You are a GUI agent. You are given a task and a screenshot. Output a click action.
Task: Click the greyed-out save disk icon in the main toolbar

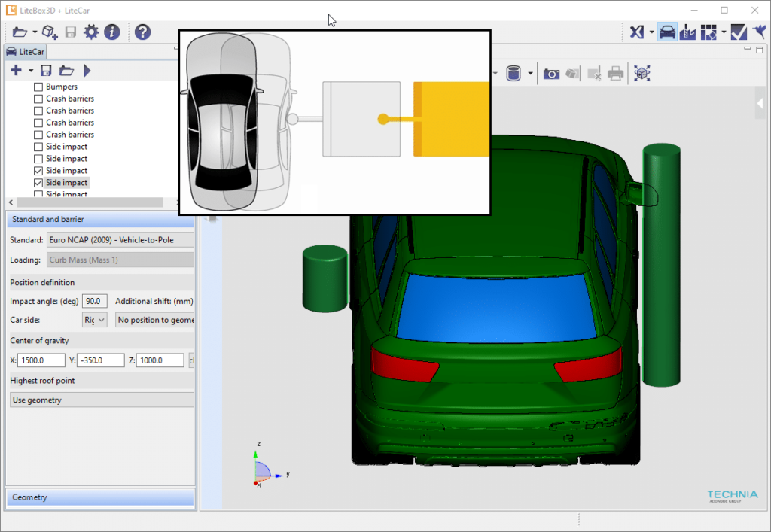(71, 32)
